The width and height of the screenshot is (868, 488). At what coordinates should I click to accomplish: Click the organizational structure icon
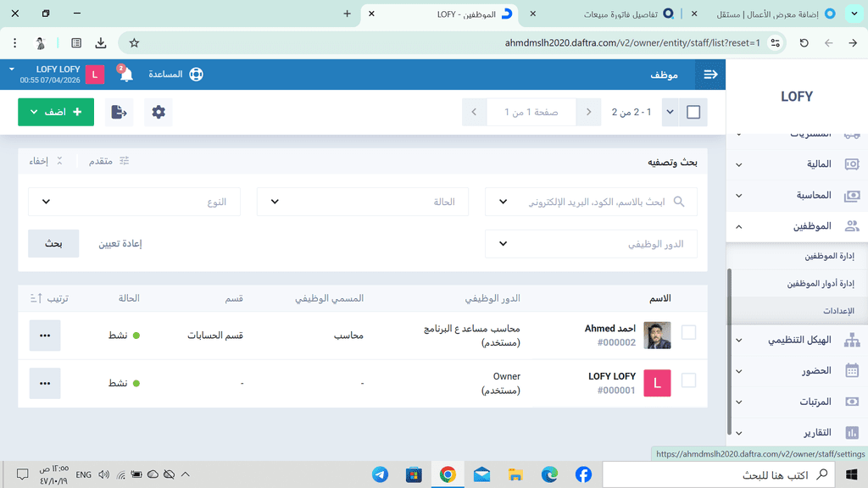coord(852,340)
